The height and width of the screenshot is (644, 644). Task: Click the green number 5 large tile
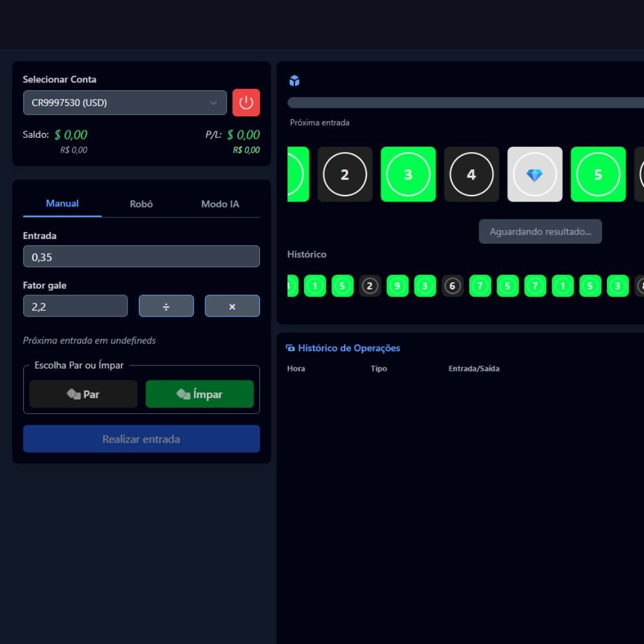click(x=597, y=174)
